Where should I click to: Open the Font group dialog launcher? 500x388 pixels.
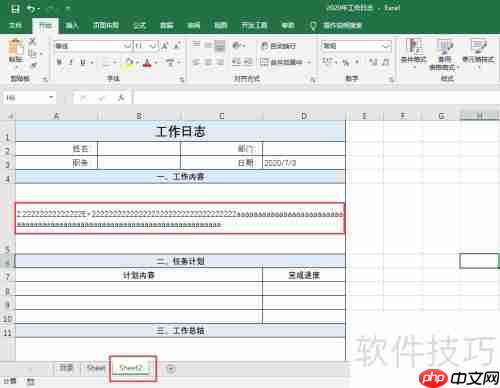[182, 79]
